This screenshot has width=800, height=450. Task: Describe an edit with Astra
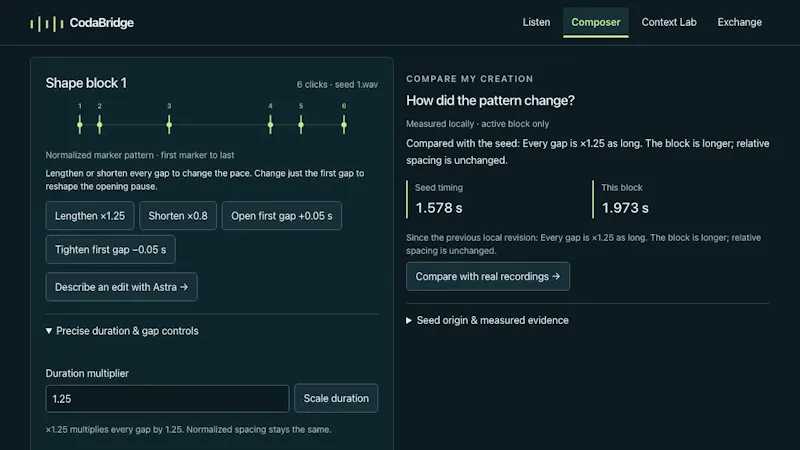point(121,287)
